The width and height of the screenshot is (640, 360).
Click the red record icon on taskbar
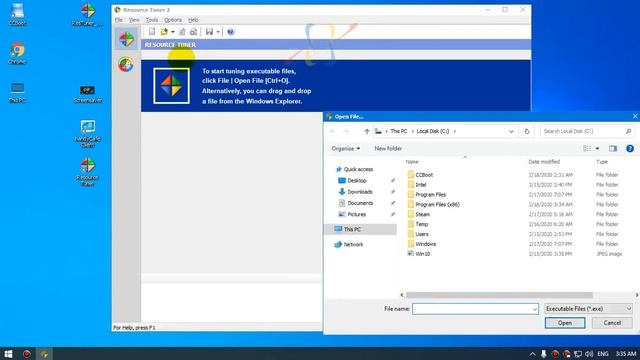tap(27, 354)
